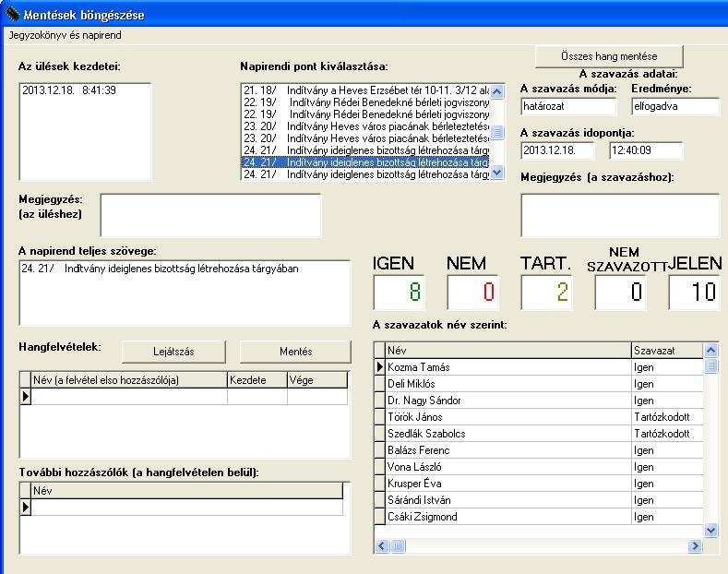The image size is (728, 574).
Task: Click the Lejátszás button
Action: point(173,352)
